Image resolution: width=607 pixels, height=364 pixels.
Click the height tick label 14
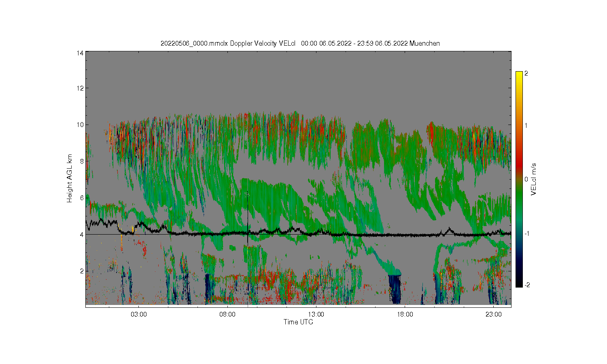point(80,53)
